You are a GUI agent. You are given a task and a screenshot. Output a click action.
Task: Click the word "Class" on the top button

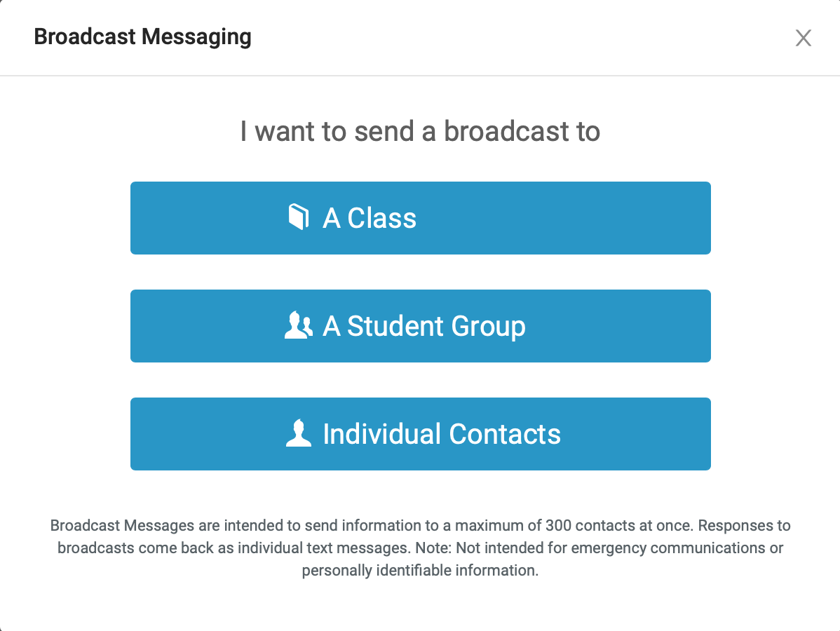382,218
